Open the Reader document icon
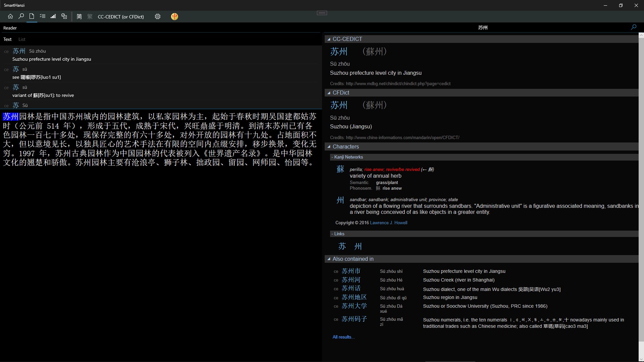644x362 pixels. [x=32, y=16]
